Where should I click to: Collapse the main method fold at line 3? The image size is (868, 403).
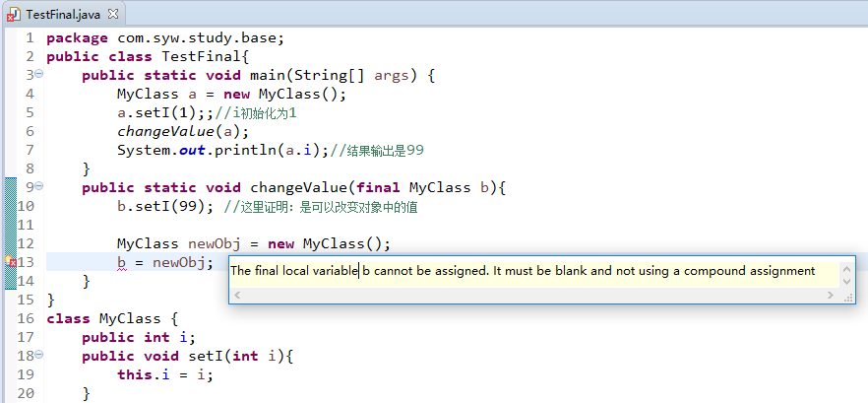(x=38, y=74)
